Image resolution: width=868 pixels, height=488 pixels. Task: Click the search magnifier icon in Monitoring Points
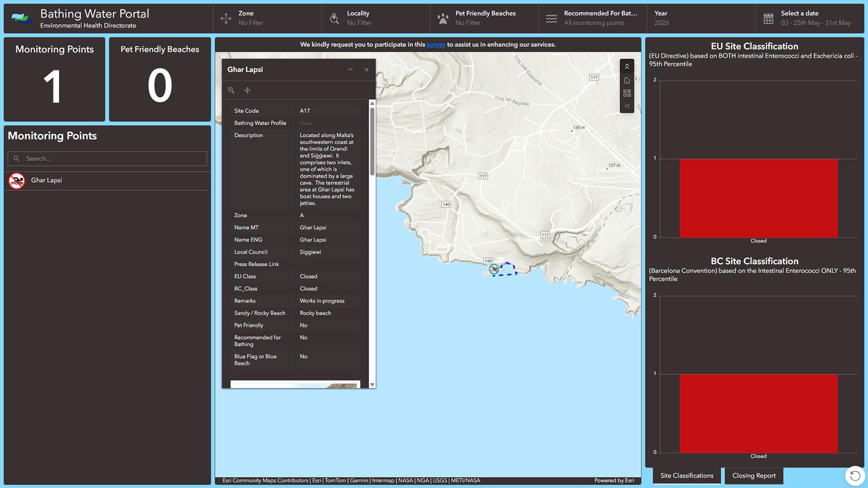point(17,159)
